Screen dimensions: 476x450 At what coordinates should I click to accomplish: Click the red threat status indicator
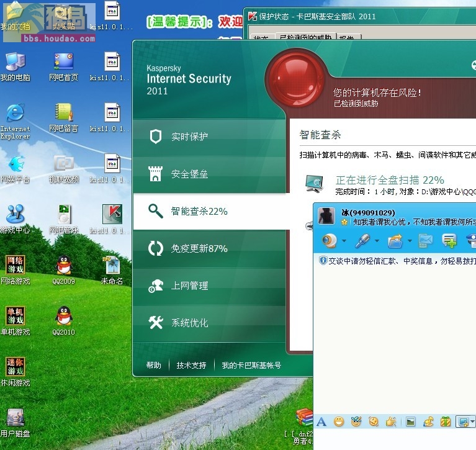[x=295, y=79]
